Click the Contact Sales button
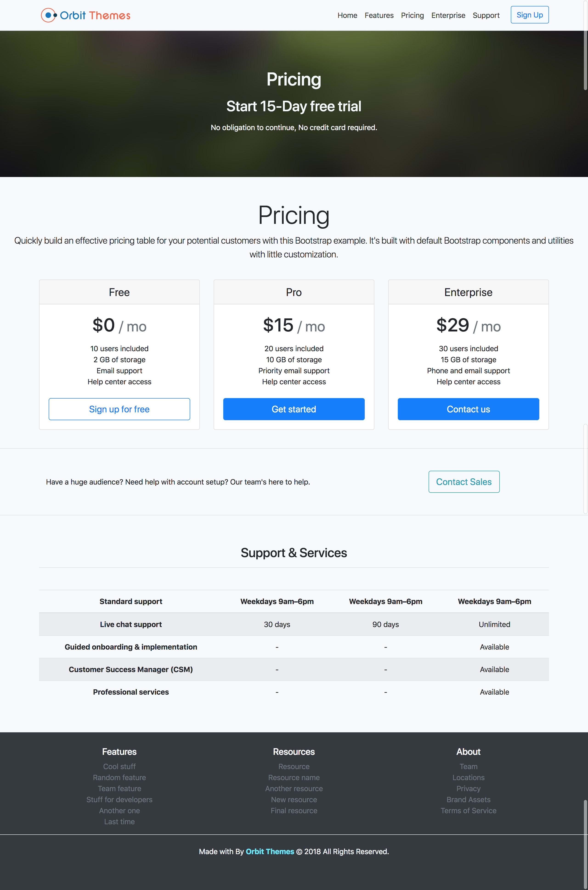The height and width of the screenshot is (890, 588). point(464,482)
